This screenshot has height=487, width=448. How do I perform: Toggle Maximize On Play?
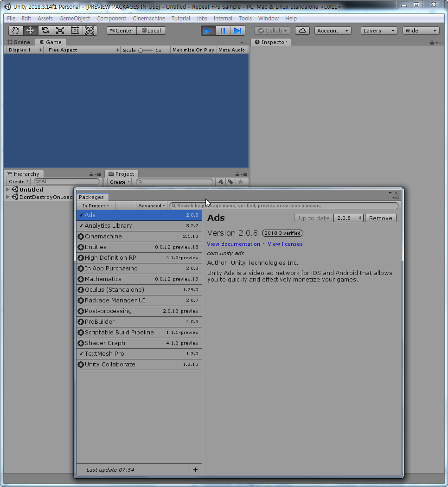click(x=193, y=50)
